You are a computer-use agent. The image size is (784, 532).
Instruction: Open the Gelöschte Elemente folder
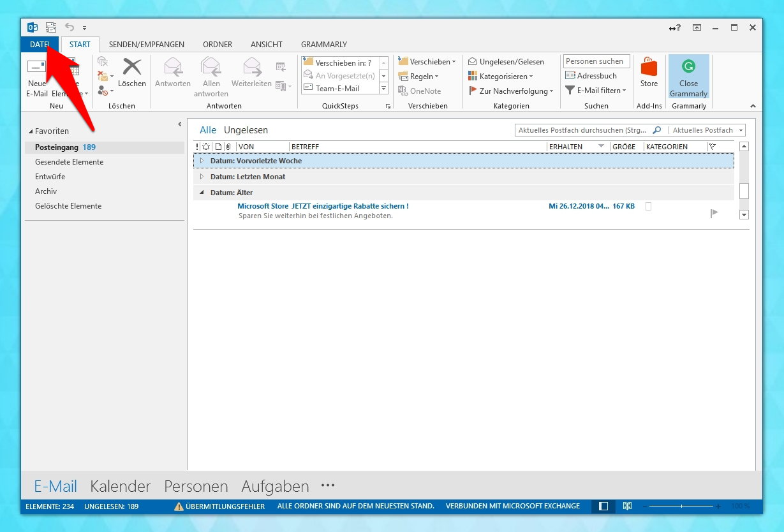(68, 206)
